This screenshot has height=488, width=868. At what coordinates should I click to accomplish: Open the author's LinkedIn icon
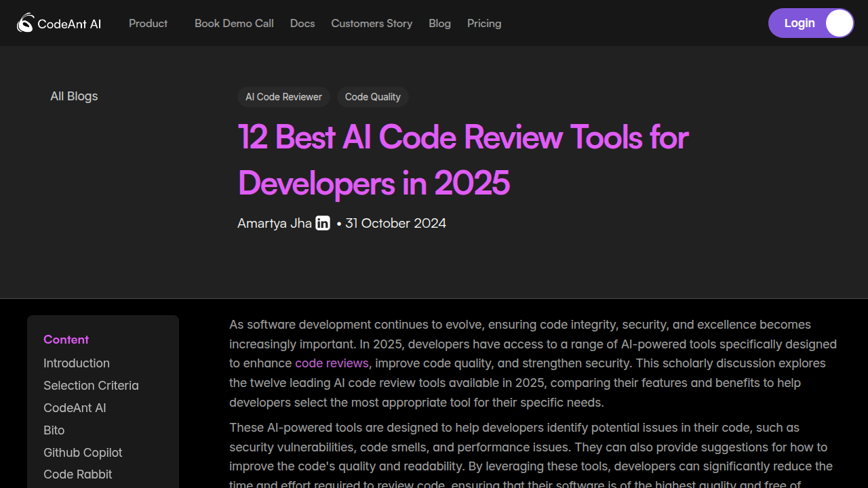coord(323,223)
